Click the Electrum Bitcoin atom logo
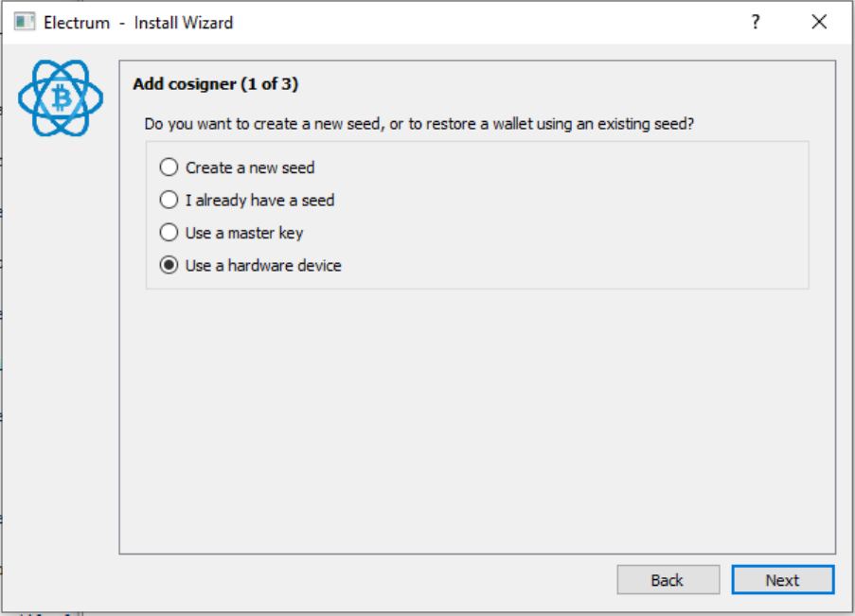Screen dimensions: 855x616 [60, 97]
